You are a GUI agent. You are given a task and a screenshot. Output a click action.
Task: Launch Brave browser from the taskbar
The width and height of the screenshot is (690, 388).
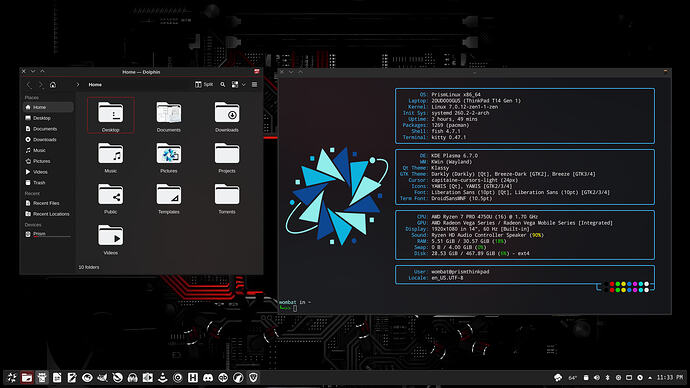(x=253, y=377)
